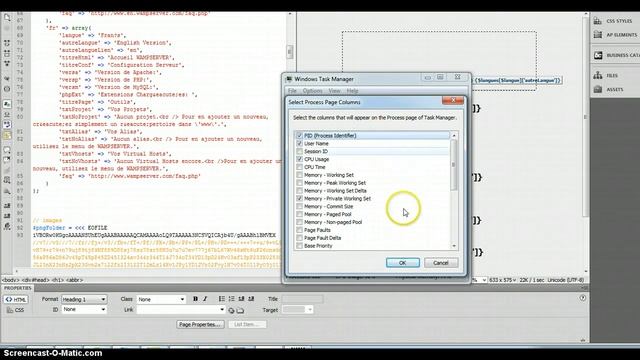Disable Memory - Private Working Set checkbox
The height and width of the screenshot is (360, 640).
pyautogui.click(x=299, y=198)
